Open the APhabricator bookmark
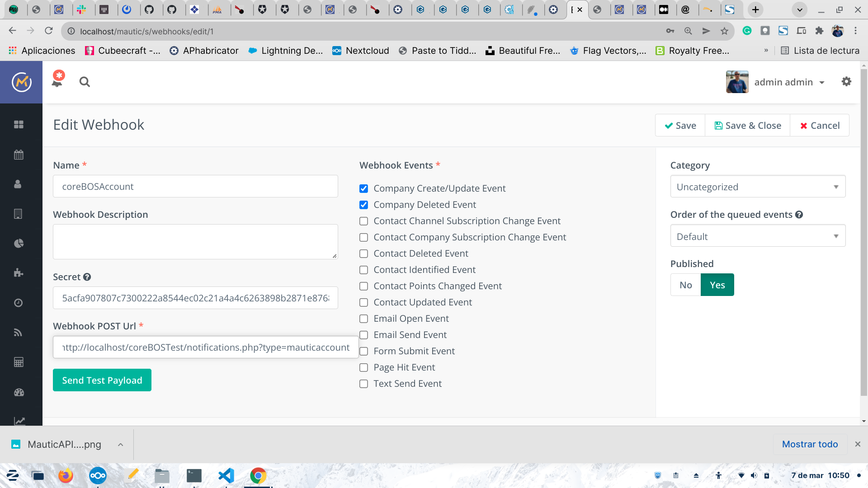 [x=204, y=51]
